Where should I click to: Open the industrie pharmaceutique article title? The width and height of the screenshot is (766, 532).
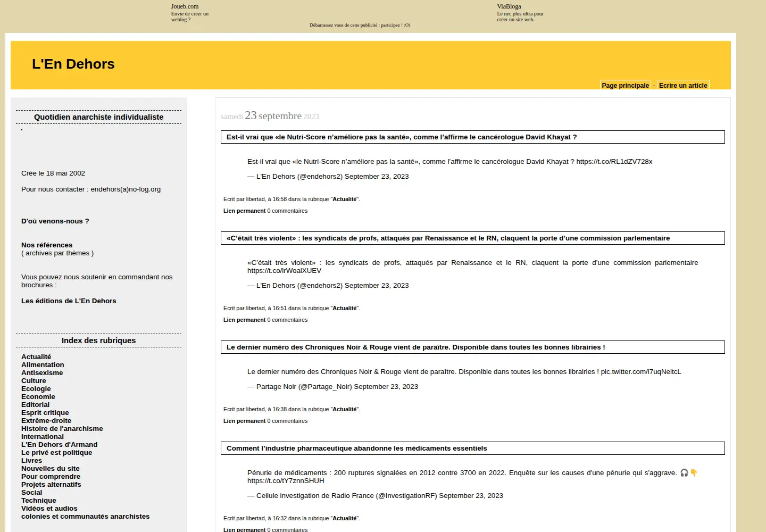(x=357, y=448)
